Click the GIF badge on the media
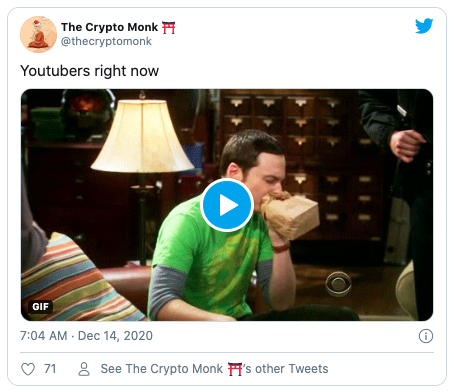Image resolution: width=454 pixels, height=392 pixels. tap(41, 307)
